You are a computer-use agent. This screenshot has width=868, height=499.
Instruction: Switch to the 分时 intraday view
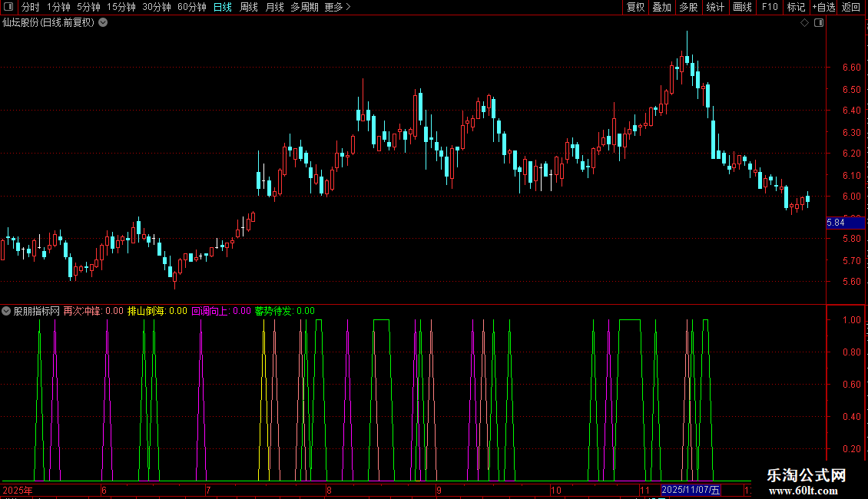[31, 7]
